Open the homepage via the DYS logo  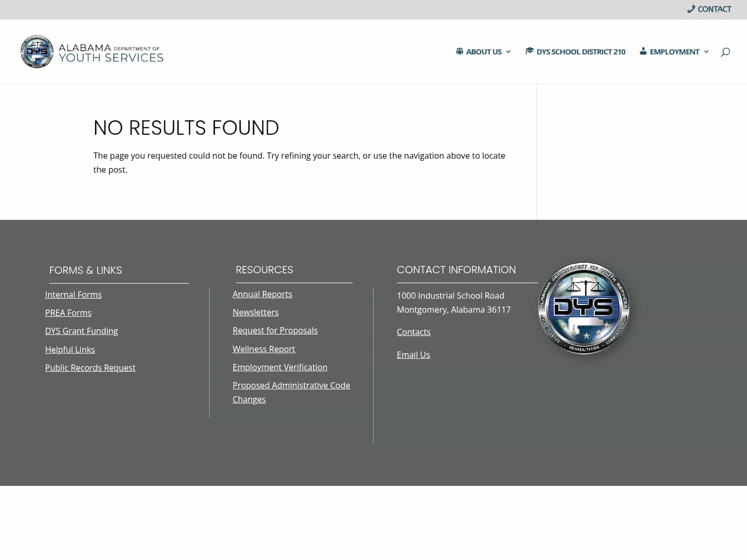[91, 51]
